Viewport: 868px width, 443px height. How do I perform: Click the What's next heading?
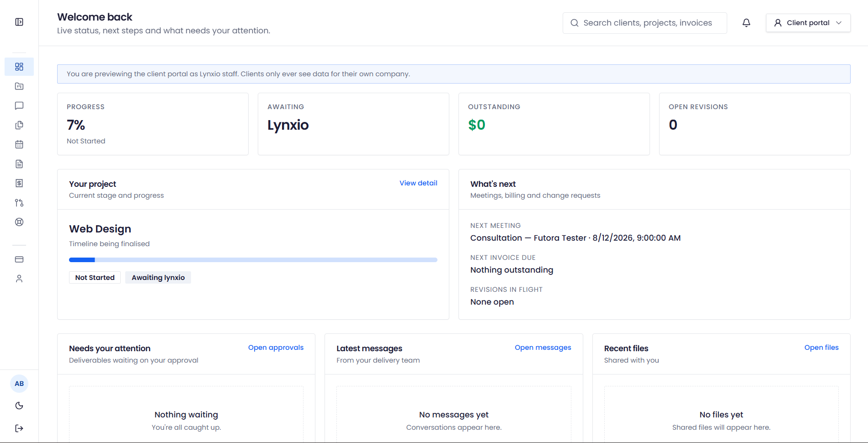(x=493, y=184)
